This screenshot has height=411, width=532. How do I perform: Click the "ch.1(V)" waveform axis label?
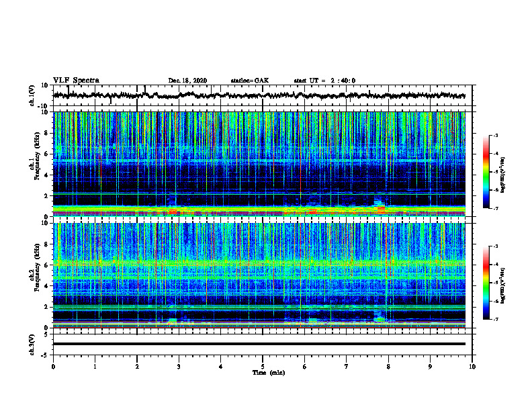tap(32, 95)
